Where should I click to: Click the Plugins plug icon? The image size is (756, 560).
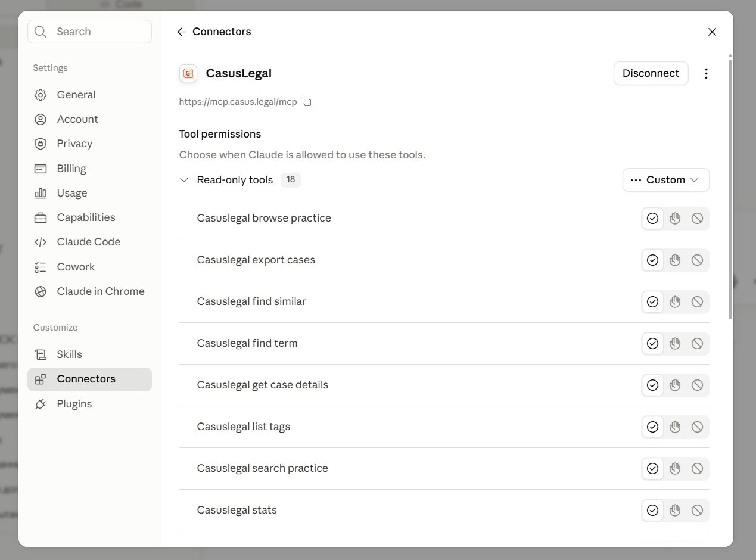click(x=41, y=404)
